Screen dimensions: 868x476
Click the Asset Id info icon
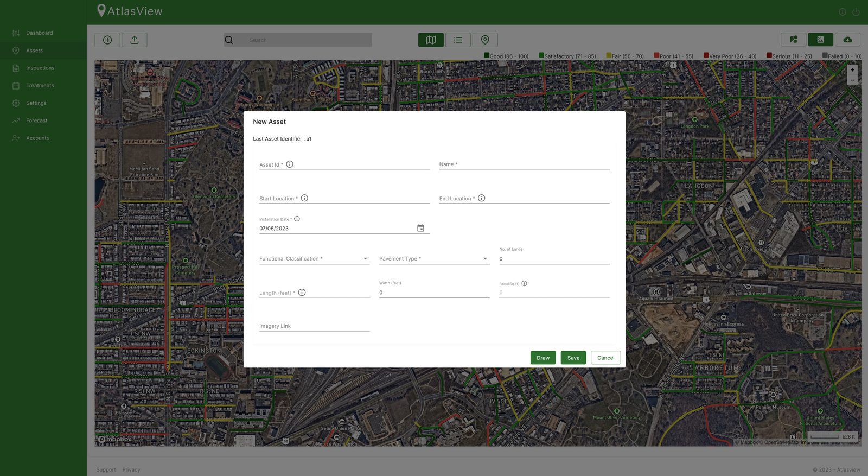click(290, 164)
